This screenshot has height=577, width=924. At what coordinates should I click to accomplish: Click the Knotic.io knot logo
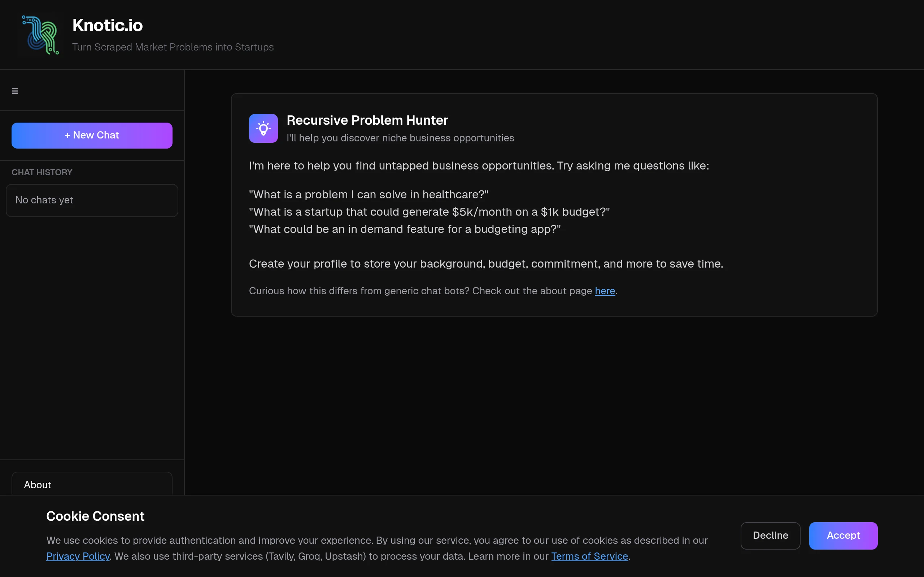pos(40,35)
